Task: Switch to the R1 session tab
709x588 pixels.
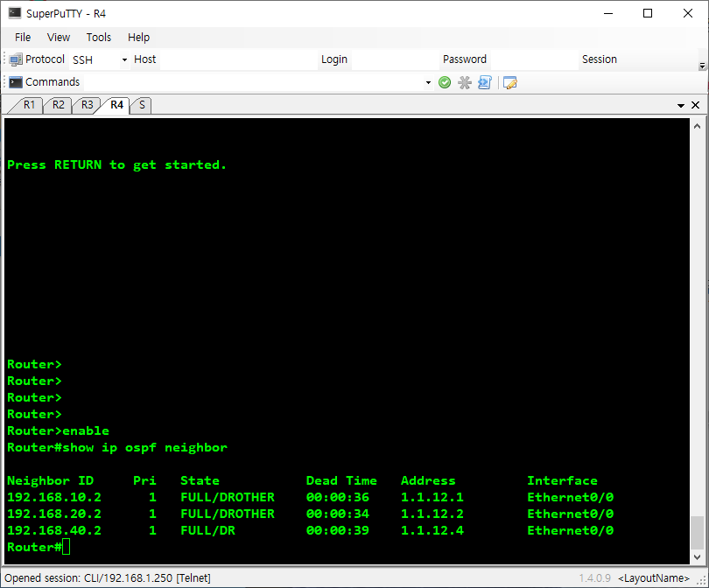Action: coord(29,105)
